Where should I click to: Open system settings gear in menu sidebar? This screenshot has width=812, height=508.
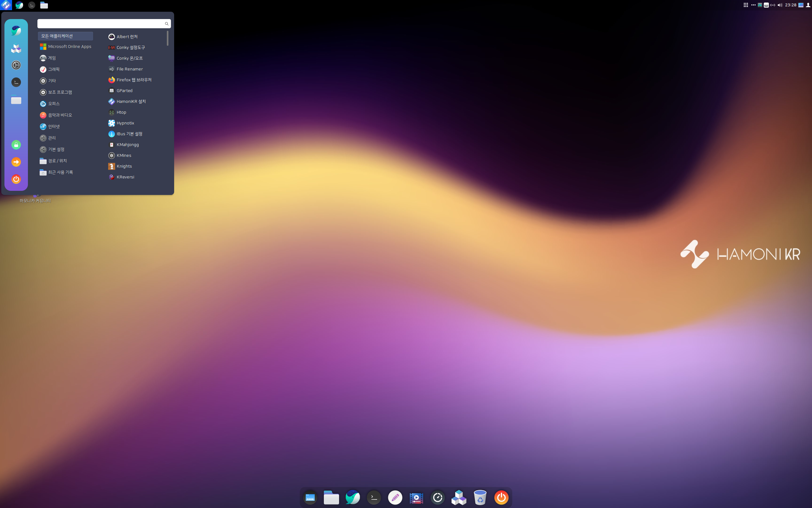pyautogui.click(x=16, y=65)
